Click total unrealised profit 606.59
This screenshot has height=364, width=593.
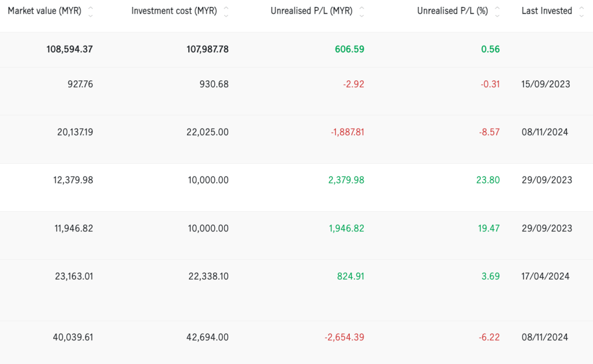[x=349, y=49]
